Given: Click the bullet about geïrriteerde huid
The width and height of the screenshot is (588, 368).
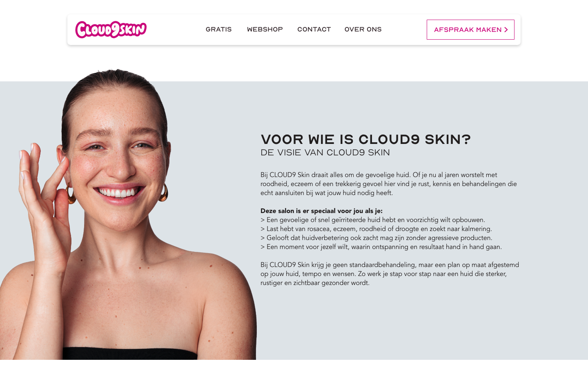Looking at the screenshot, I should 373,220.
